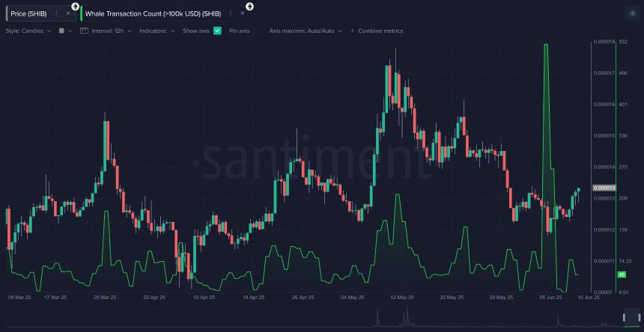Click the Ethereum icon above Whale Transaction Count
Viewport: 644px width, 332px height.
[x=249, y=6]
